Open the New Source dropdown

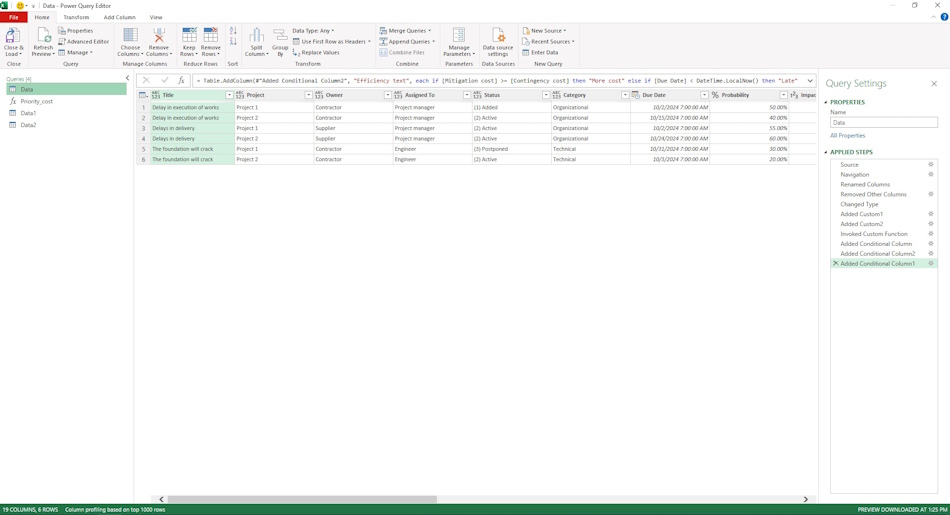click(544, 31)
